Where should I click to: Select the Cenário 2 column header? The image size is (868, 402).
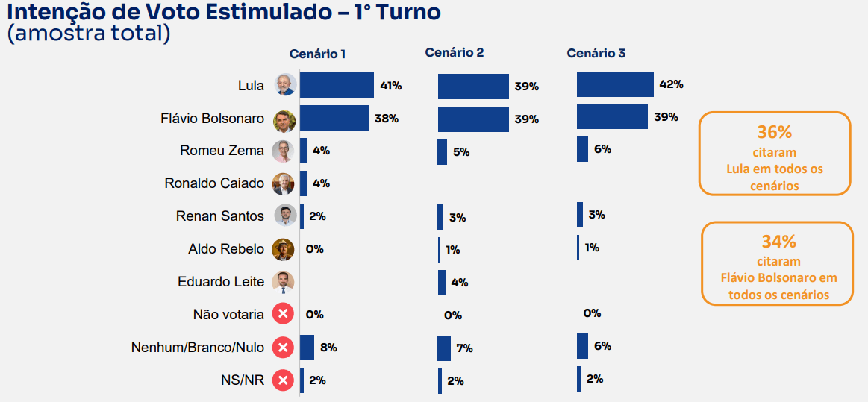[x=455, y=52]
